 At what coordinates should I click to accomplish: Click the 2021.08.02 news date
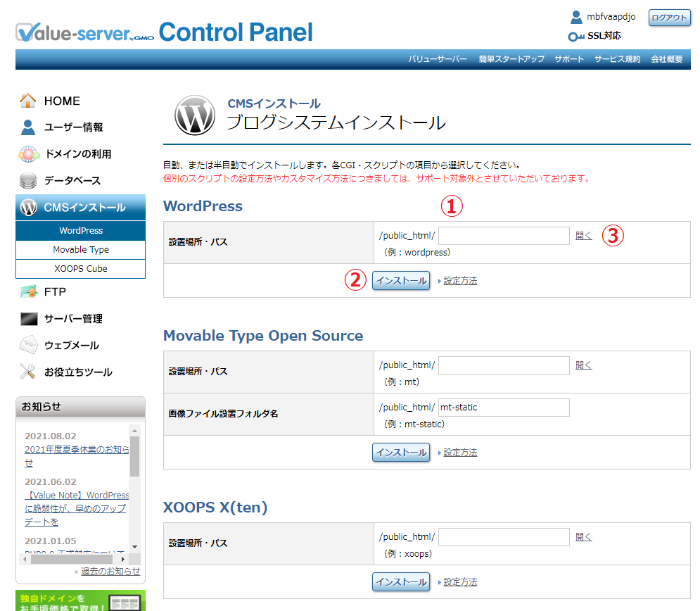[x=51, y=436]
